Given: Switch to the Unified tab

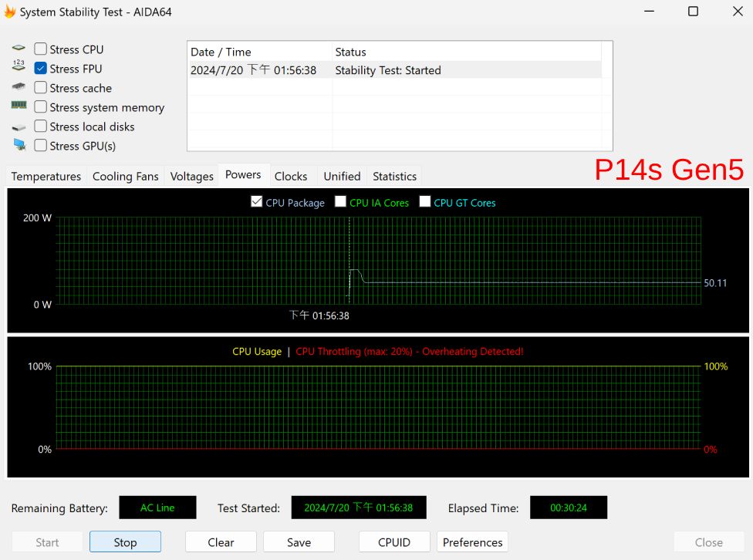Looking at the screenshot, I should 342,177.
